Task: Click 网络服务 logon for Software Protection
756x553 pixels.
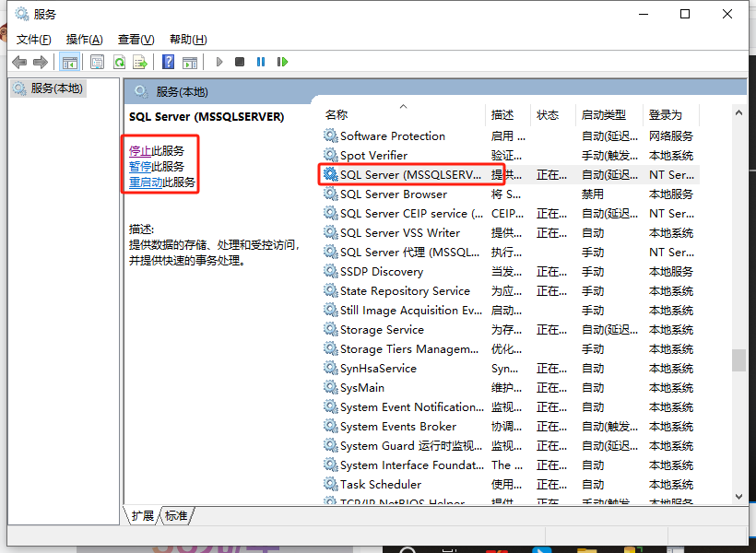Action: [671, 136]
